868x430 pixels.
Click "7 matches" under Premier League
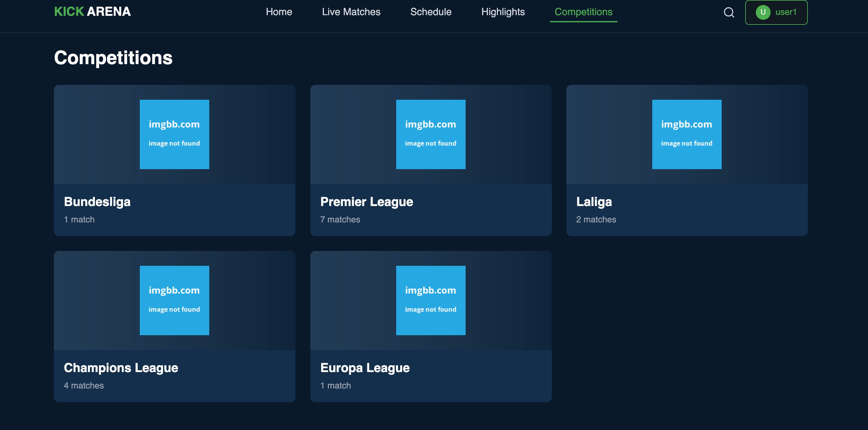point(340,220)
